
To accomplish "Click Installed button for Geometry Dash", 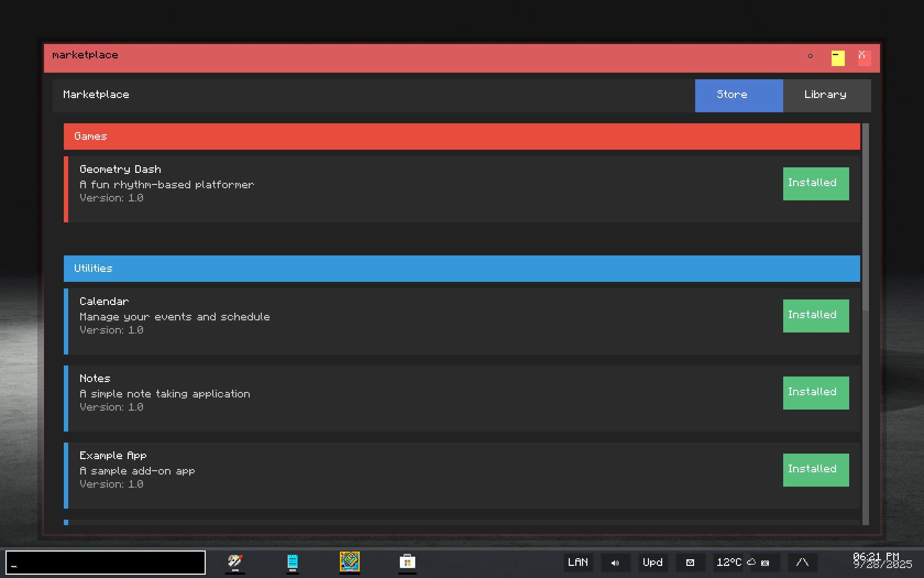I will [816, 183].
